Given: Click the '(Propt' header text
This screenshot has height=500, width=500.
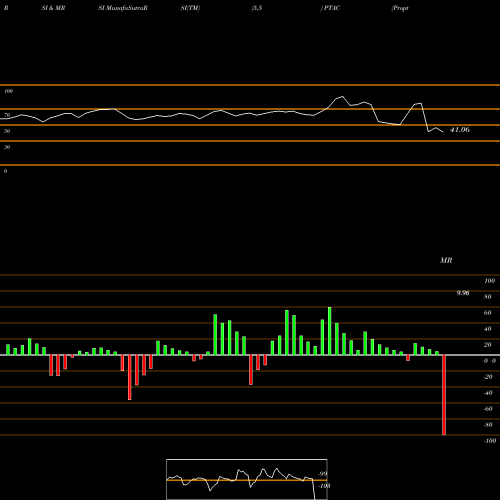Looking at the screenshot, I should pos(400,8).
